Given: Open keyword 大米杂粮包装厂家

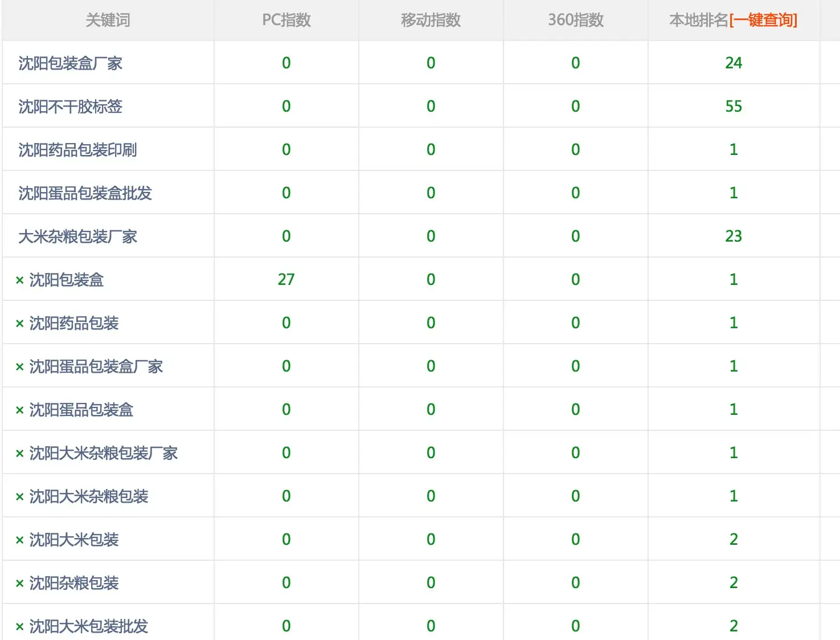Looking at the screenshot, I should (x=77, y=236).
